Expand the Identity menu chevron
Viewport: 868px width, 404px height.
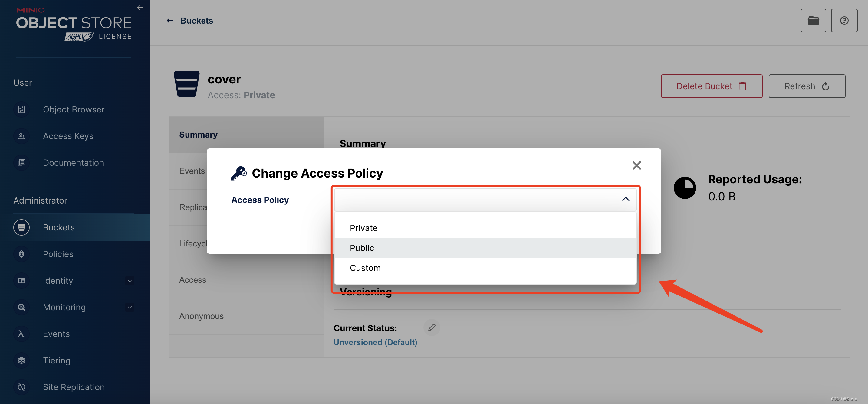[x=130, y=280]
